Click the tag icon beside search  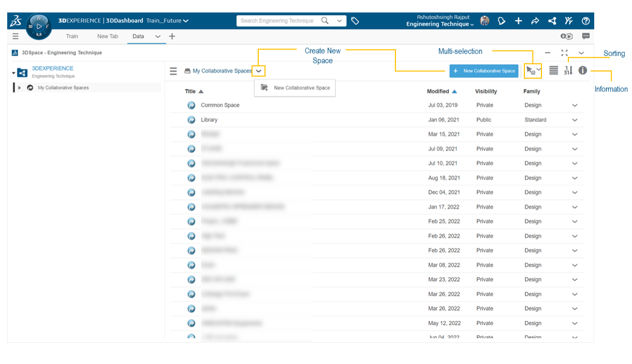(355, 21)
